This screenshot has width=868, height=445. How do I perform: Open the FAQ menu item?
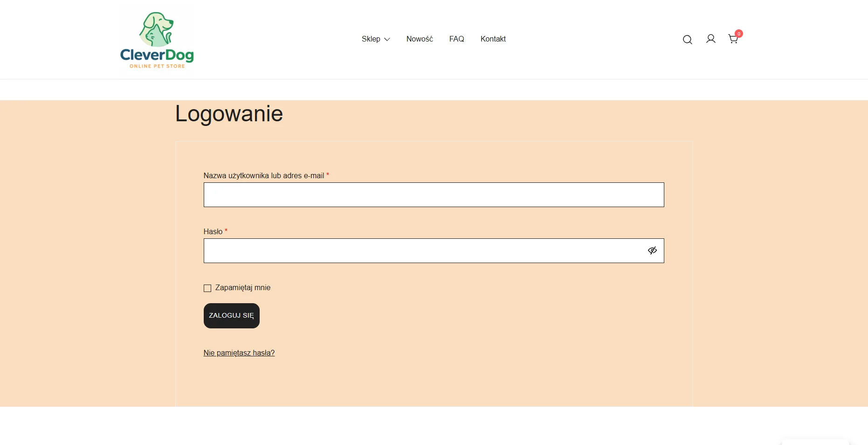click(x=457, y=39)
